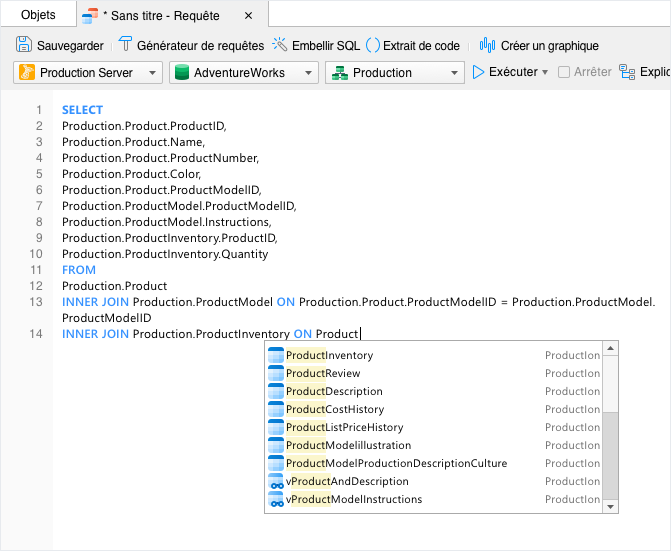Click Production.Product on line 12
Image resolution: width=671 pixels, height=551 pixels.
pyautogui.click(x=114, y=286)
